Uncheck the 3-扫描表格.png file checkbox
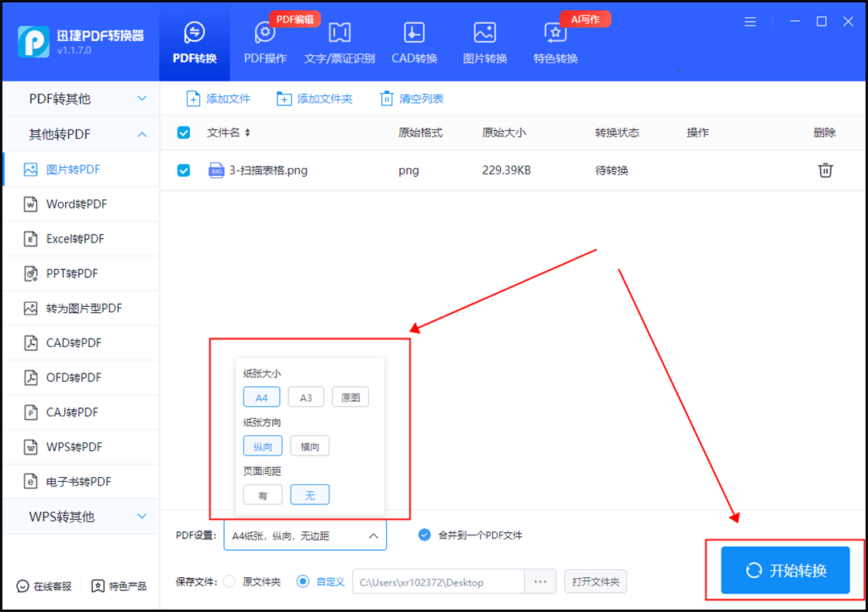868x612 pixels. point(183,170)
